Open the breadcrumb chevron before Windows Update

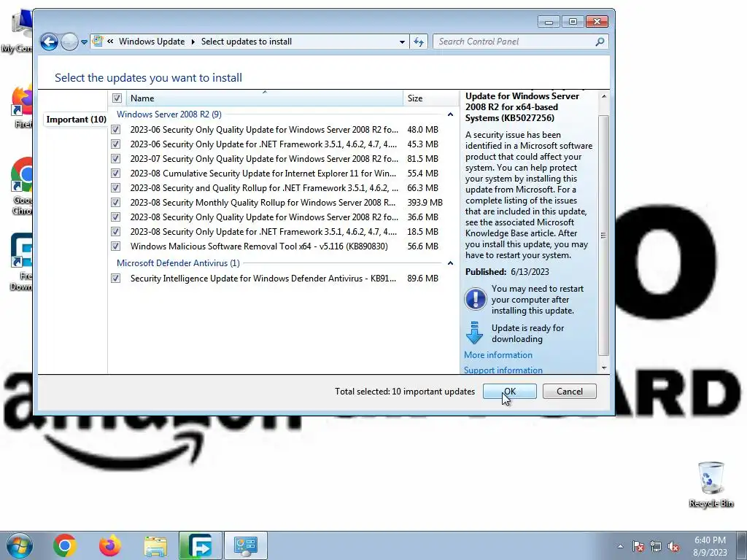pyautogui.click(x=110, y=42)
